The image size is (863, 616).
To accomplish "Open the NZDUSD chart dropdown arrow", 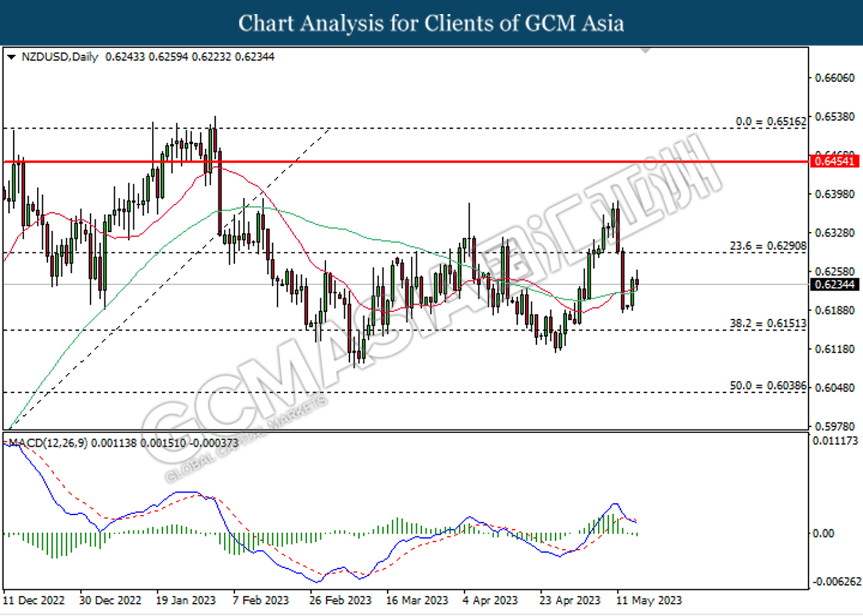I will click(11, 57).
